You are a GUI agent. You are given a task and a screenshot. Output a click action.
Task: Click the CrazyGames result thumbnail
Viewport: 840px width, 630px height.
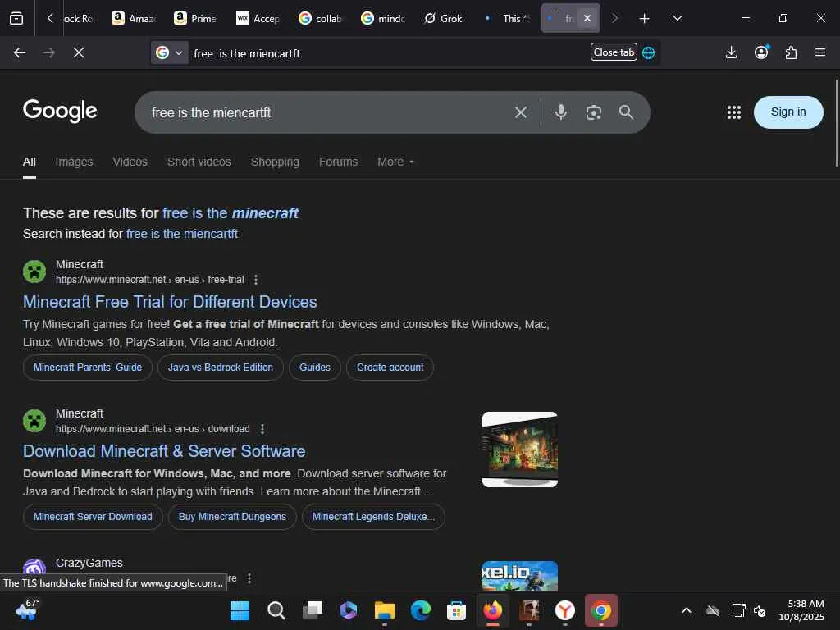pos(519,576)
